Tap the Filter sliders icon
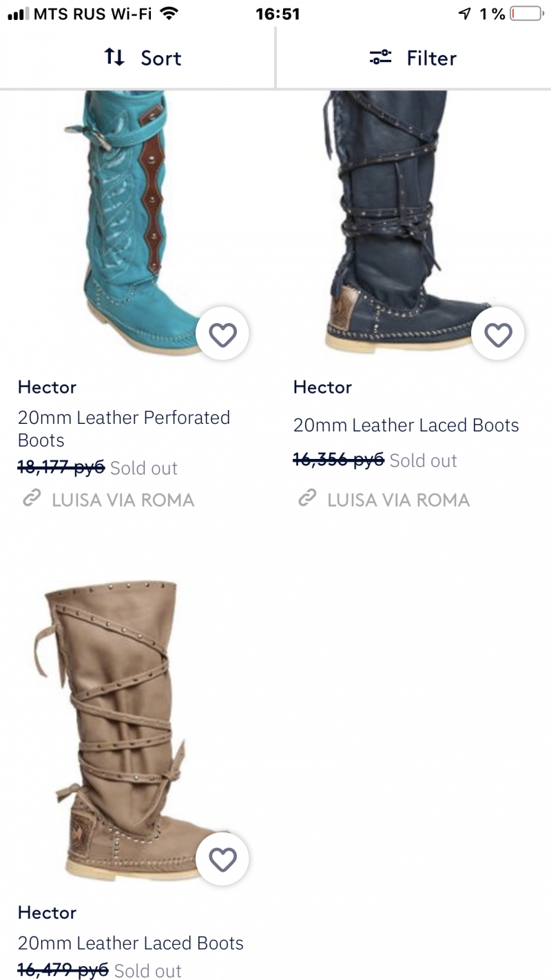 click(380, 57)
